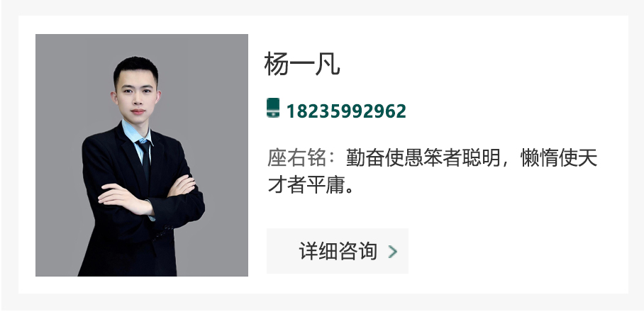Click the light gray border outside the card

click(x=322, y=7)
